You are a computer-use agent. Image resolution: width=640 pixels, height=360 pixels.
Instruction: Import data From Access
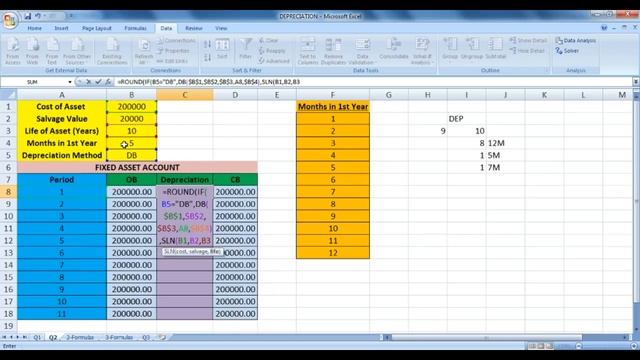coord(13,51)
